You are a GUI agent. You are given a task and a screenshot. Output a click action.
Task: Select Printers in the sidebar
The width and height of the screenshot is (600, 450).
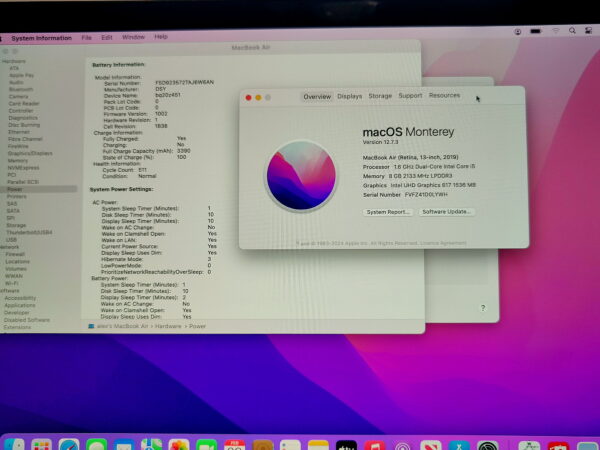[x=16, y=196]
